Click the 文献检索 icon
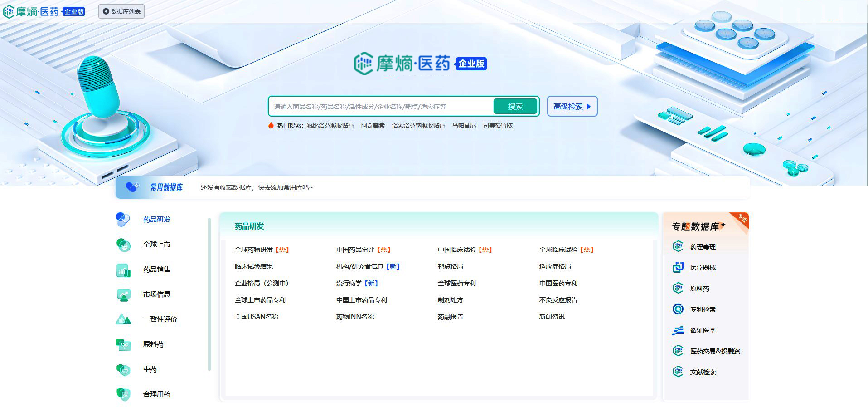Image resolution: width=868 pixels, height=417 pixels. click(678, 372)
